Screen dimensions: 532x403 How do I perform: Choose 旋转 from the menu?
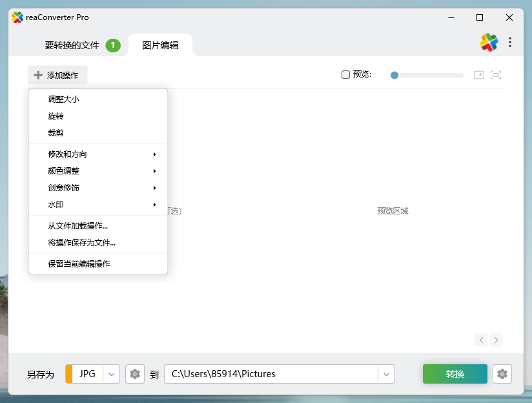coord(97,116)
